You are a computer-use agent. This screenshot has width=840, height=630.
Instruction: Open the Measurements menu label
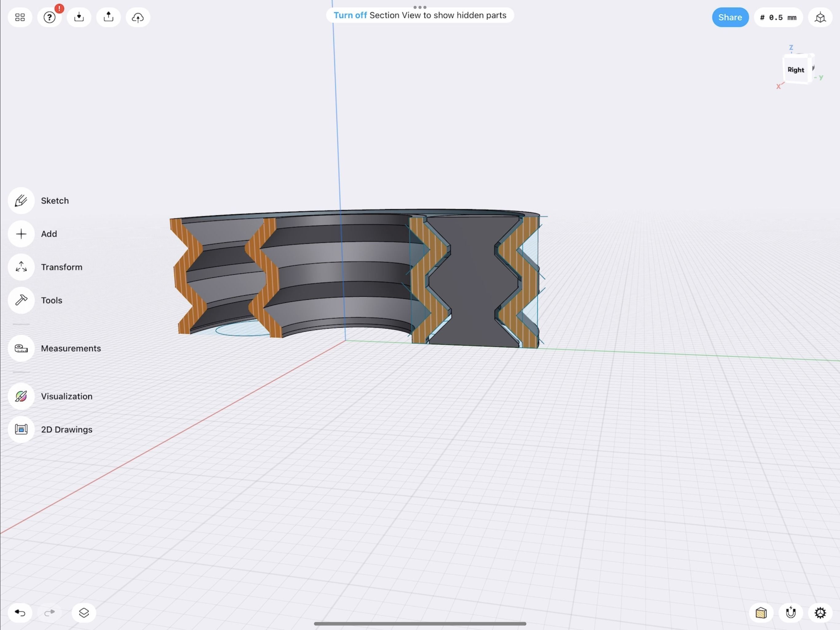point(71,348)
